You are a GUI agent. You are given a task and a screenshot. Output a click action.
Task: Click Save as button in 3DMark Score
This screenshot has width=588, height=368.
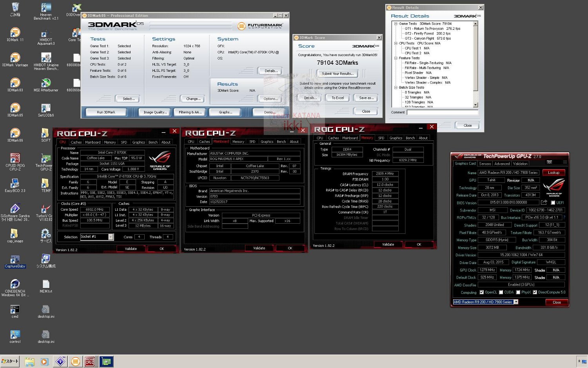[366, 98]
